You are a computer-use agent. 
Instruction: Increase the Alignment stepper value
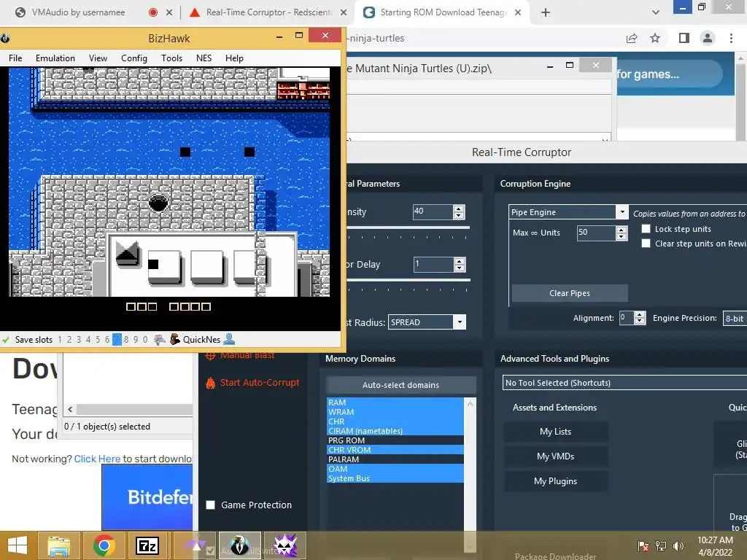click(x=640, y=315)
